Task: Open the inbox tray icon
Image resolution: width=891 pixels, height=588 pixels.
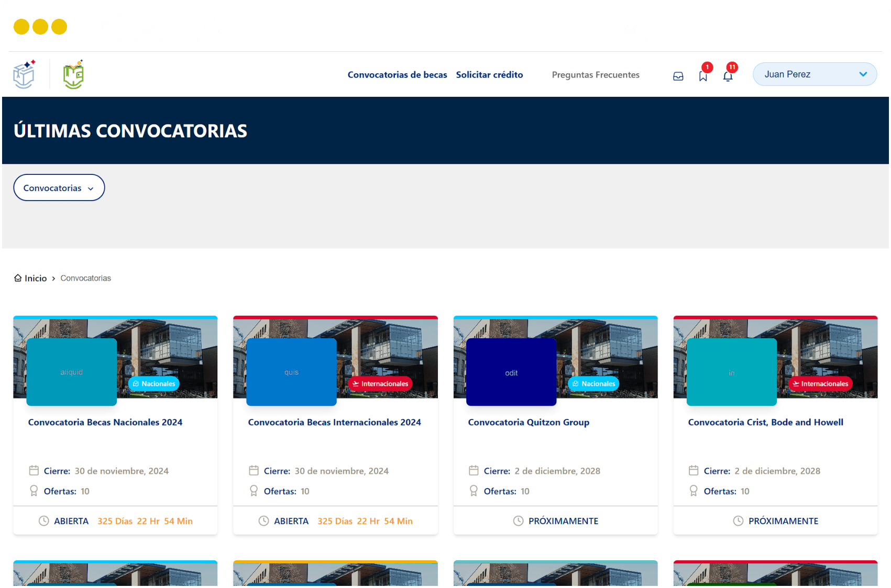Action: coord(678,76)
